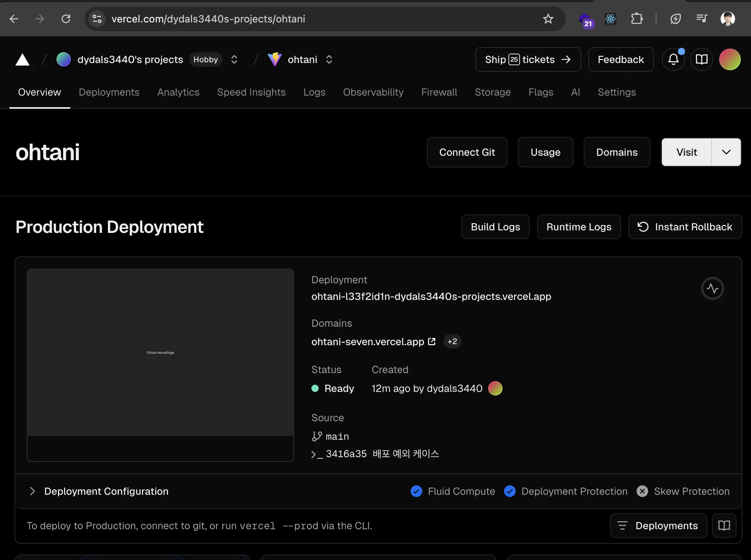Reload the page in browser

(66, 19)
